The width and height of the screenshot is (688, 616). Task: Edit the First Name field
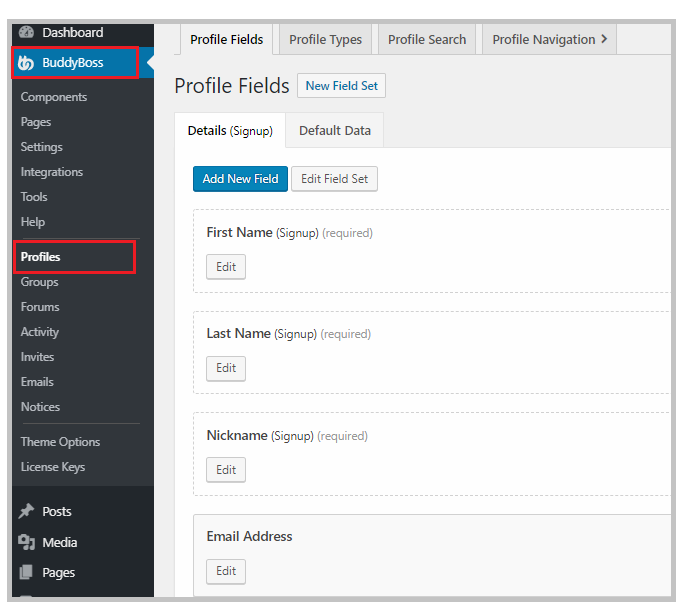226,267
